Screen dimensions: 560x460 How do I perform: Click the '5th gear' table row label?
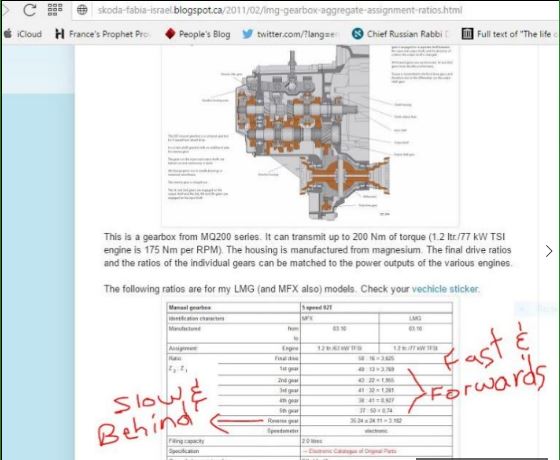pyautogui.click(x=289, y=410)
